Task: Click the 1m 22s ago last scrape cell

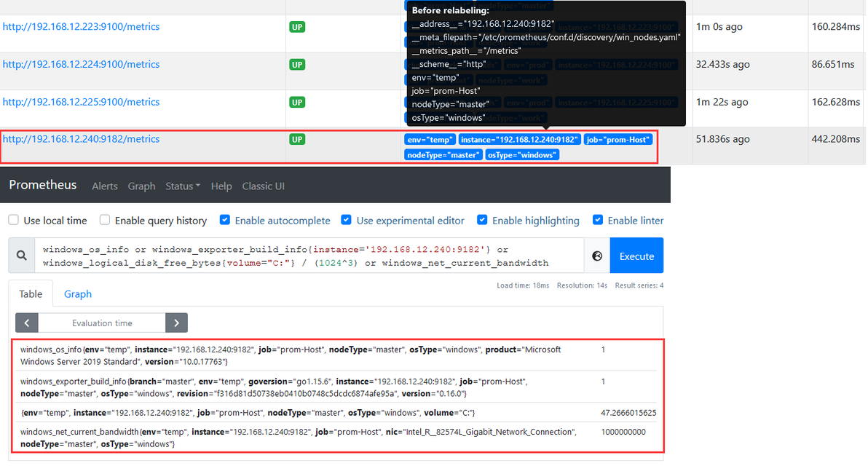Action: pos(722,102)
